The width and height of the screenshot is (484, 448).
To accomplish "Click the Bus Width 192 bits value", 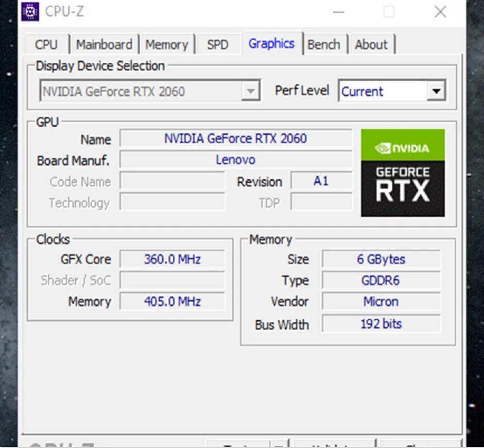I will pos(381,323).
